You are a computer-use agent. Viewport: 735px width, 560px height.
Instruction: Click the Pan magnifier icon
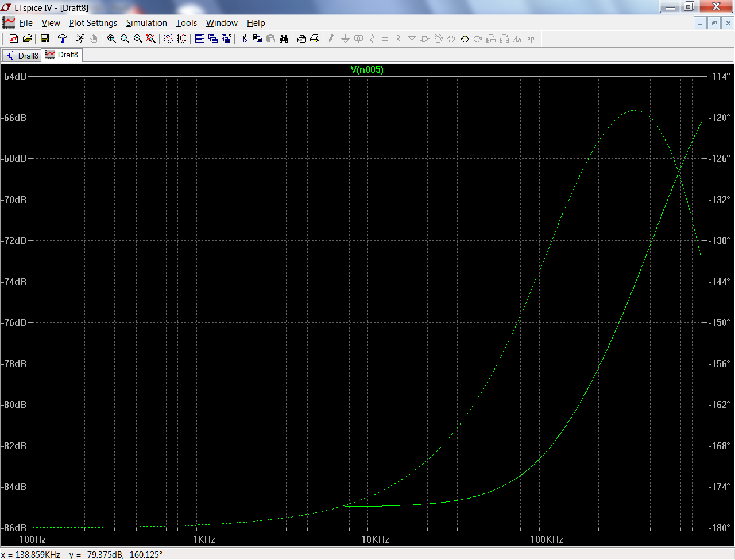click(125, 38)
